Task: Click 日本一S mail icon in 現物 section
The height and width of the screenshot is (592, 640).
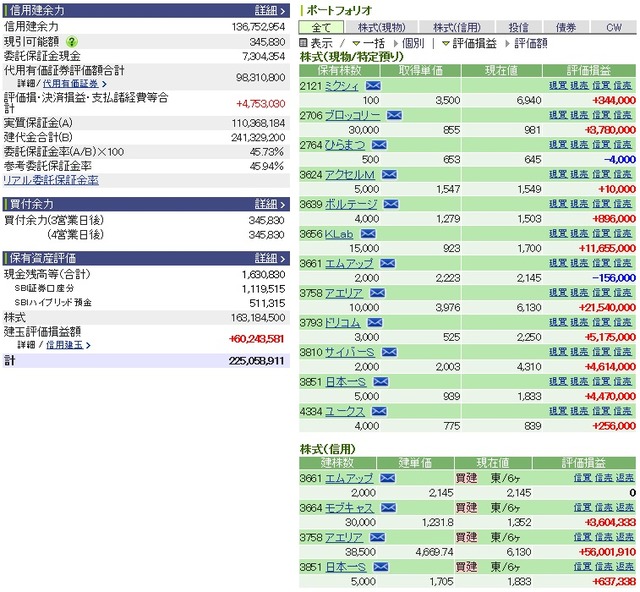Action: tap(381, 382)
